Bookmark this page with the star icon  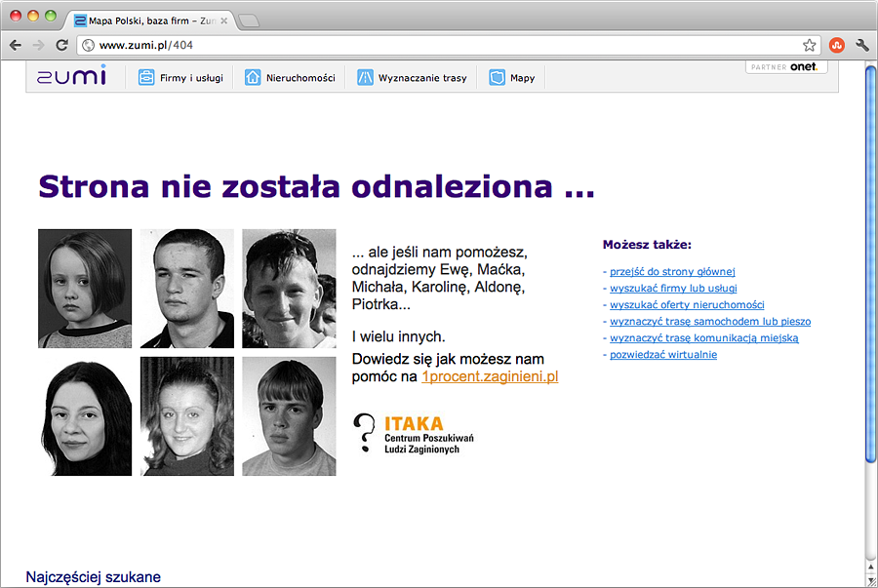[809, 45]
